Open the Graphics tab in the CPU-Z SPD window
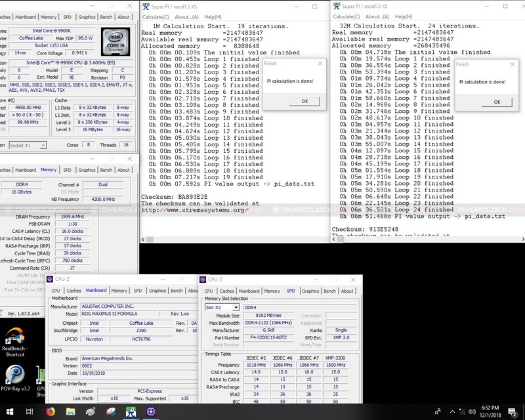This screenshot has height=420, width=525. click(310, 291)
